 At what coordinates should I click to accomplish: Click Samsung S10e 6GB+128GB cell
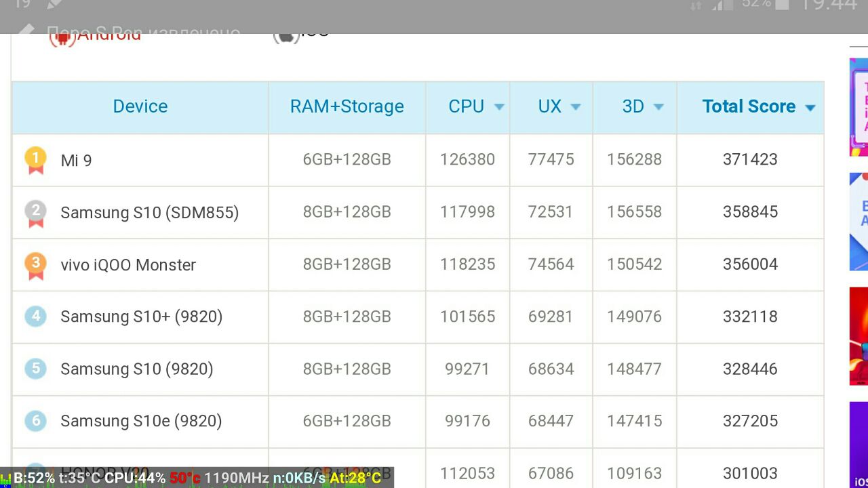347,421
